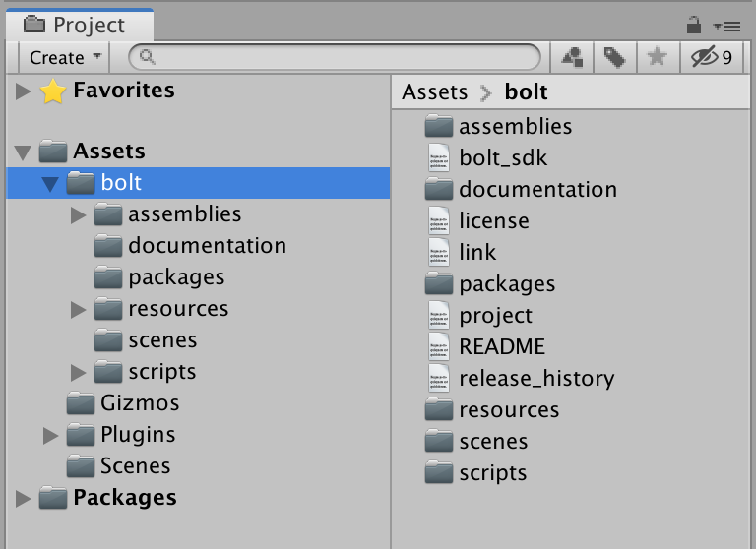Select scripts label in left tree
Screen dimensions: 756x549
[x=162, y=373]
